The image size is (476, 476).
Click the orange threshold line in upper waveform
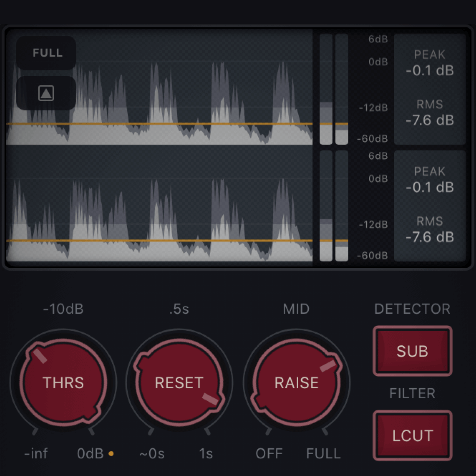159,124
